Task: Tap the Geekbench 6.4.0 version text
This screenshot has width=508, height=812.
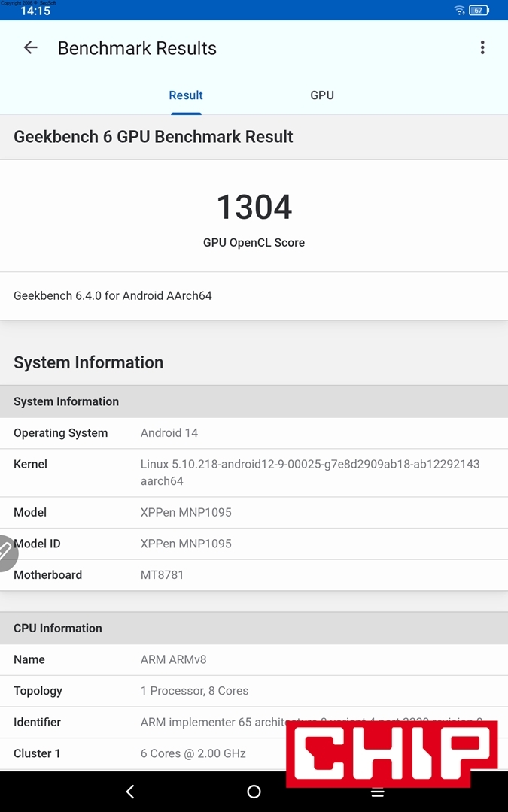Action: [113, 296]
